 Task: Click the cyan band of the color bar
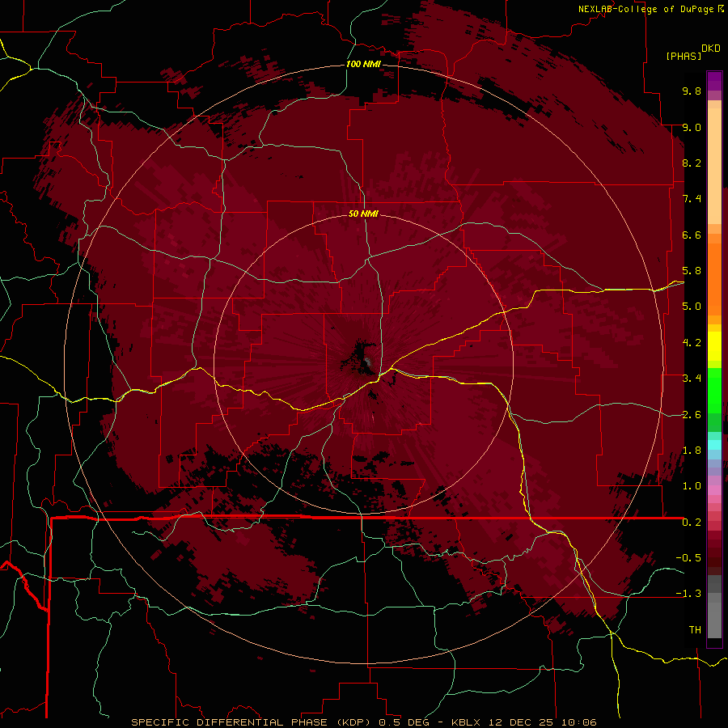(x=714, y=445)
